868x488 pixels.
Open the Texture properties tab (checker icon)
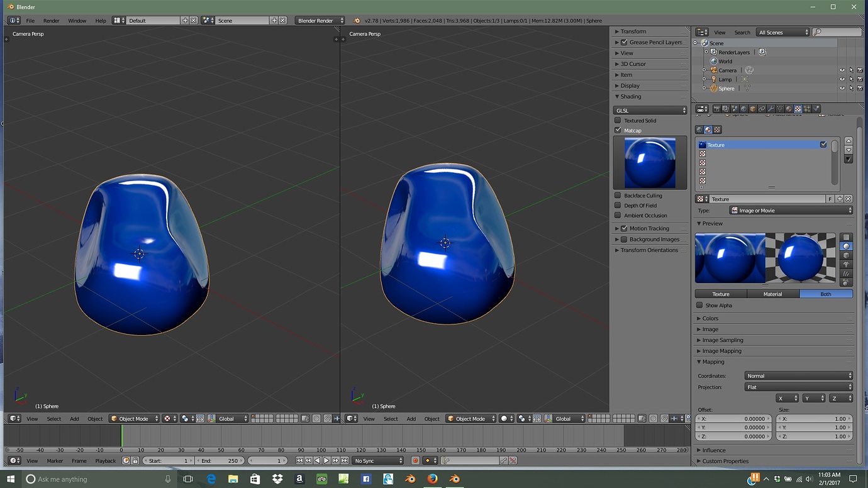tap(798, 109)
